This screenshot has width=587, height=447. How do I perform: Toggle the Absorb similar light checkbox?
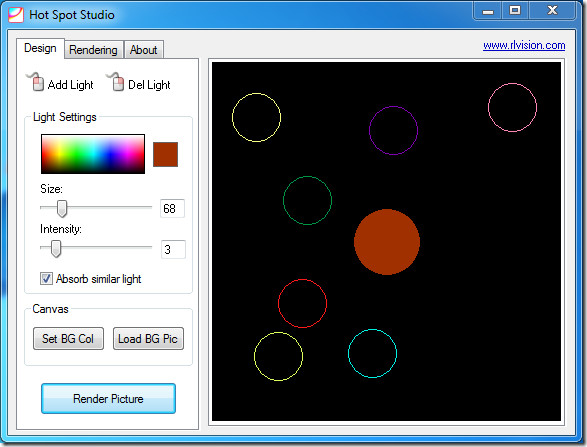(46, 279)
